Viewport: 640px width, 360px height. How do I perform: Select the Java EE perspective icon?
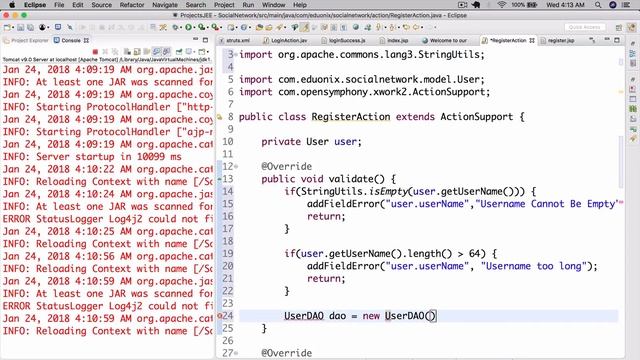[x=632, y=28]
